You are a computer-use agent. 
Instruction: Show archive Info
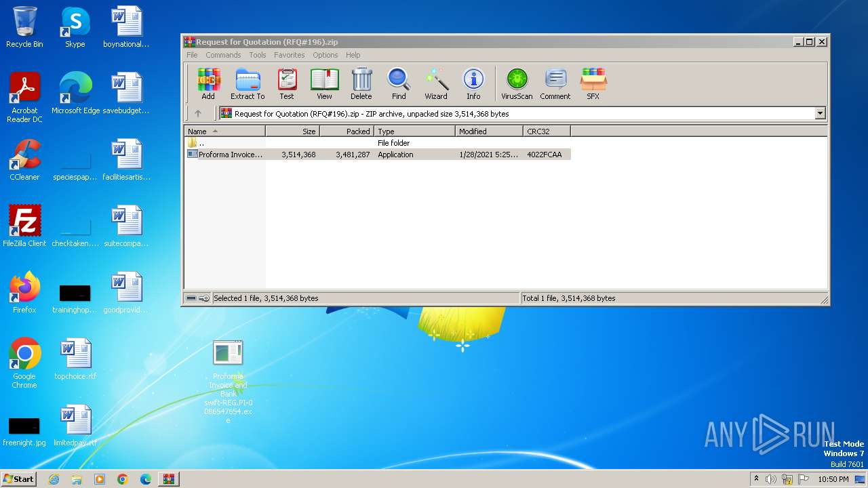pos(473,84)
